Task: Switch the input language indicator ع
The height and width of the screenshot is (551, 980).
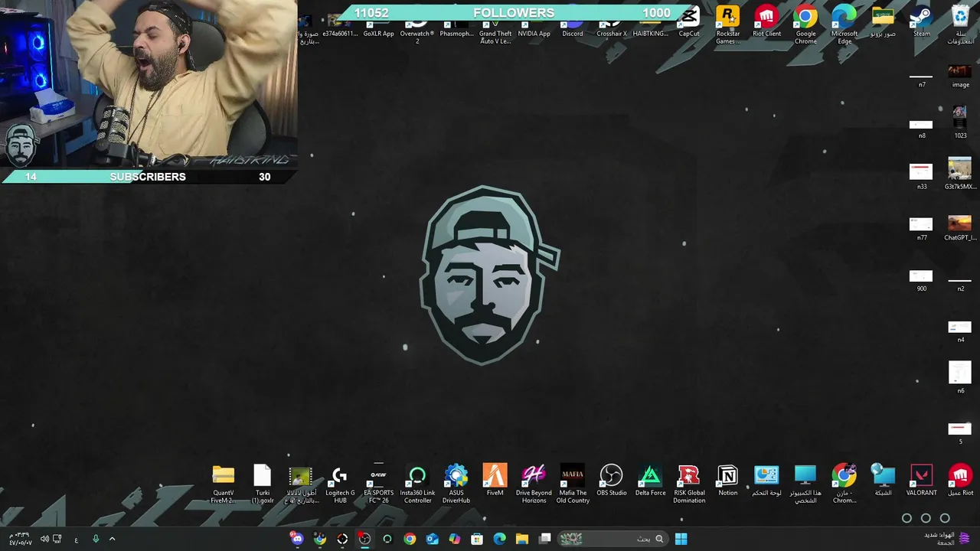Action: pyautogui.click(x=76, y=540)
